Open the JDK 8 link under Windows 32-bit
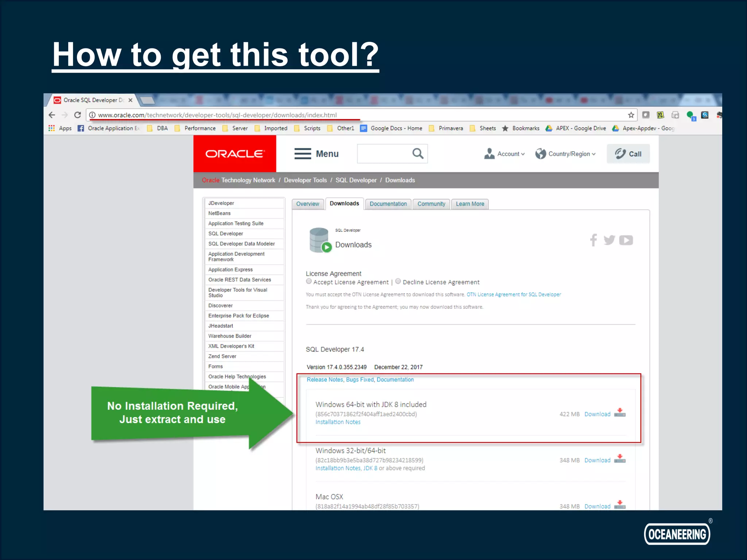Screen dimensions: 747x560 pos(370,468)
